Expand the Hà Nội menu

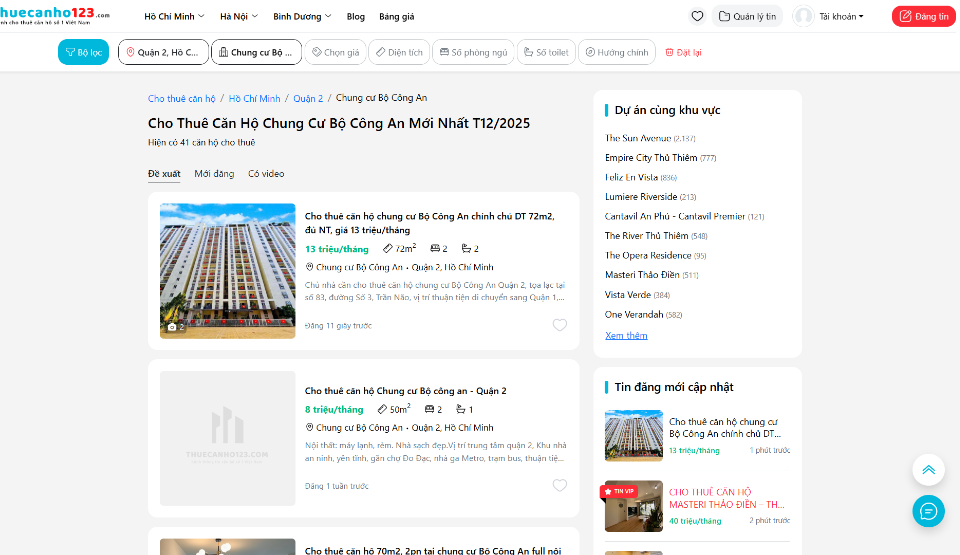pyautogui.click(x=239, y=17)
